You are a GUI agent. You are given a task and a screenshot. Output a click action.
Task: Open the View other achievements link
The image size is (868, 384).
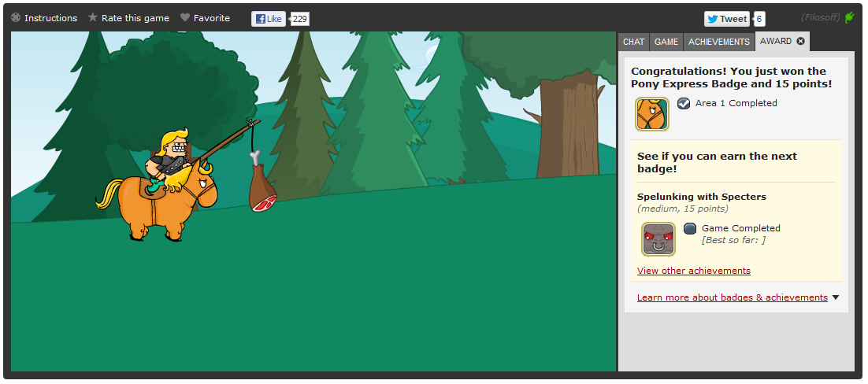click(693, 271)
